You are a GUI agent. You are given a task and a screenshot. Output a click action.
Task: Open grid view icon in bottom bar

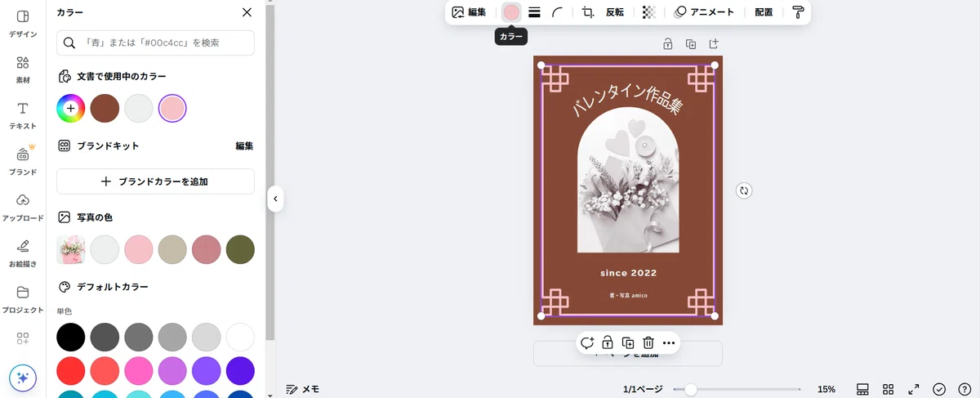coord(889,389)
